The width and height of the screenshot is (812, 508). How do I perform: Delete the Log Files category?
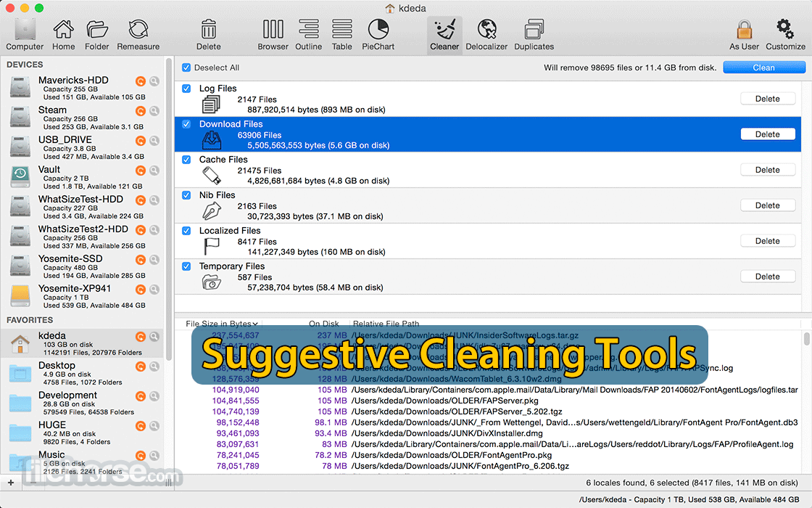768,99
